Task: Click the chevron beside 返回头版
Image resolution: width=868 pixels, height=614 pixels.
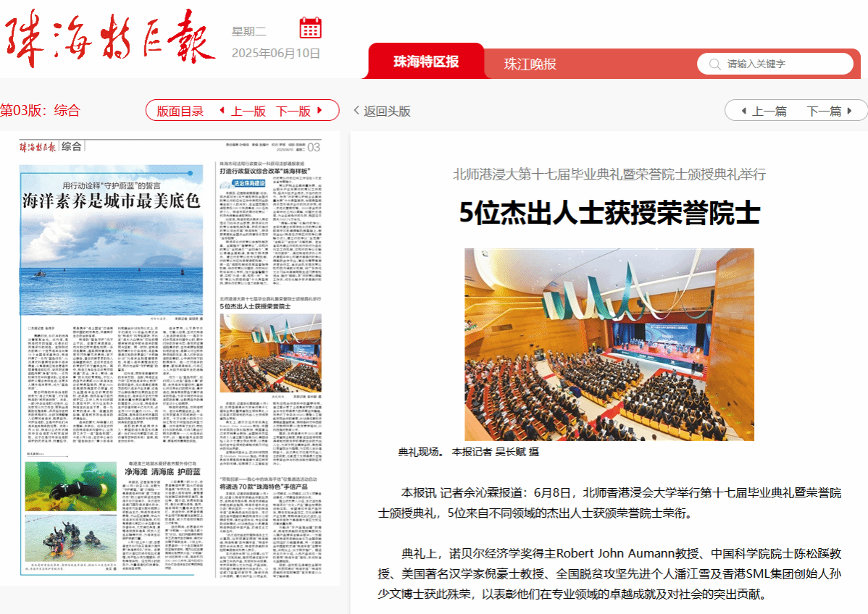Action: [x=356, y=111]
